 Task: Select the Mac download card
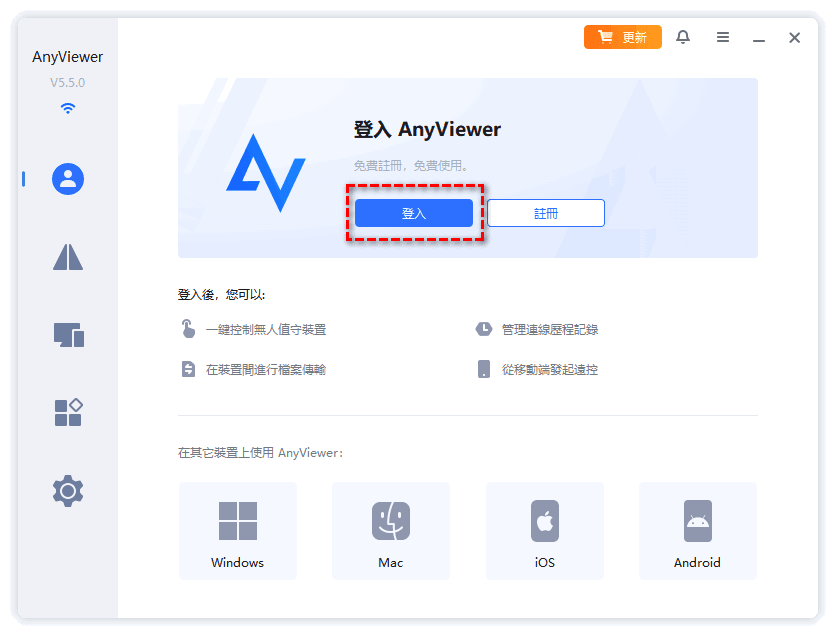tap(391, 531)
